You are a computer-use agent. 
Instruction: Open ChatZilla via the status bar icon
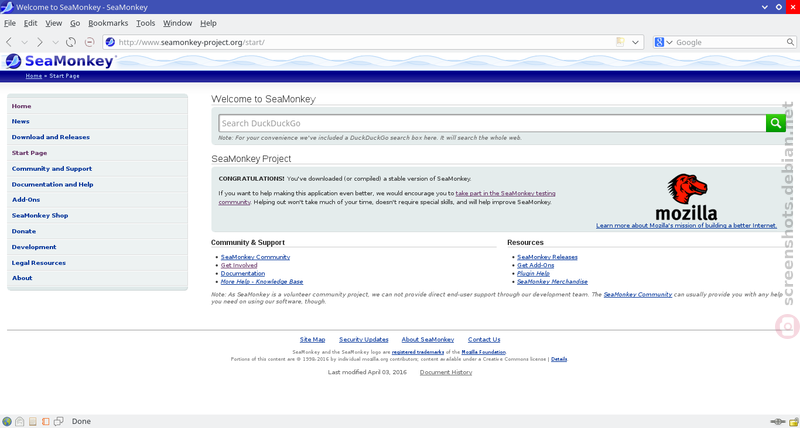pyautogui.click(x=59, y=421)
